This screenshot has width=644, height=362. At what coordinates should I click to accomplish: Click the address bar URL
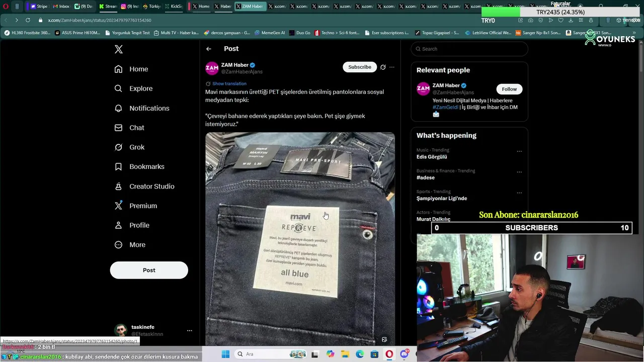pyautogui.click(x=100, y=20)
